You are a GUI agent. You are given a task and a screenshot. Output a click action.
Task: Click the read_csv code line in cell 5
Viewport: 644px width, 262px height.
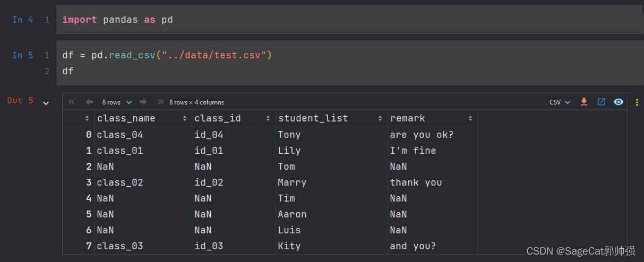click(167, 55)
